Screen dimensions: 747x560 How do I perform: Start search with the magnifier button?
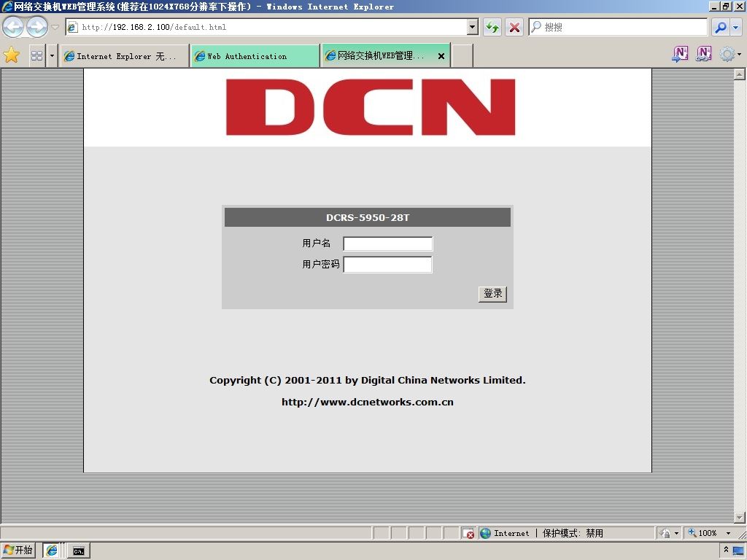(x=721, y=27)
